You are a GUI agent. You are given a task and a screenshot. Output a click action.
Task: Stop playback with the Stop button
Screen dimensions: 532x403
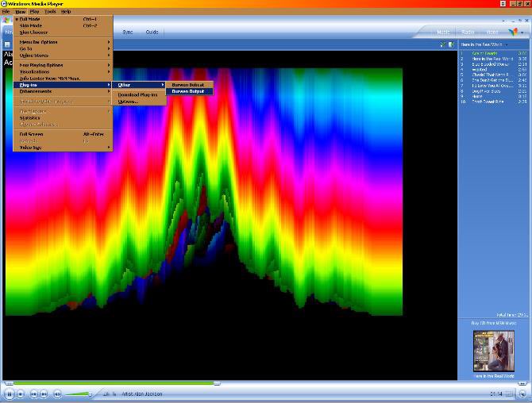[21, 394]
